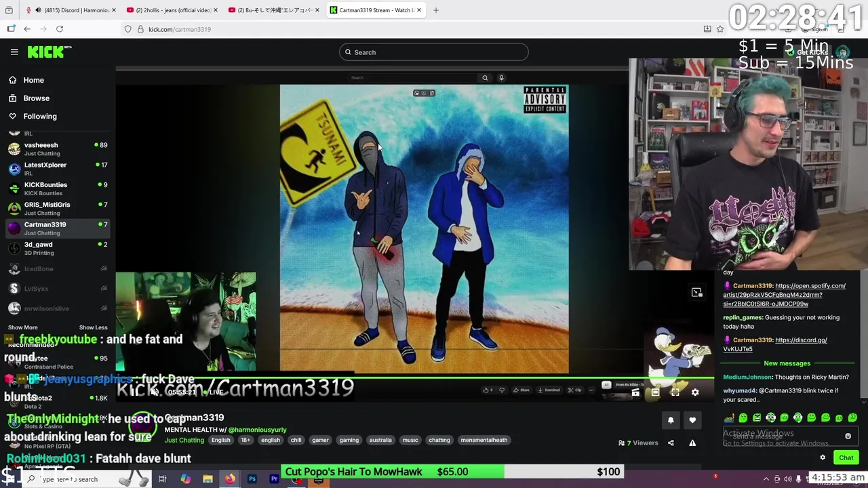This screenshot has height=488, width=868.
Task: Open the Kick sidebar hamburger menu
Action: [x=14, y=52]
